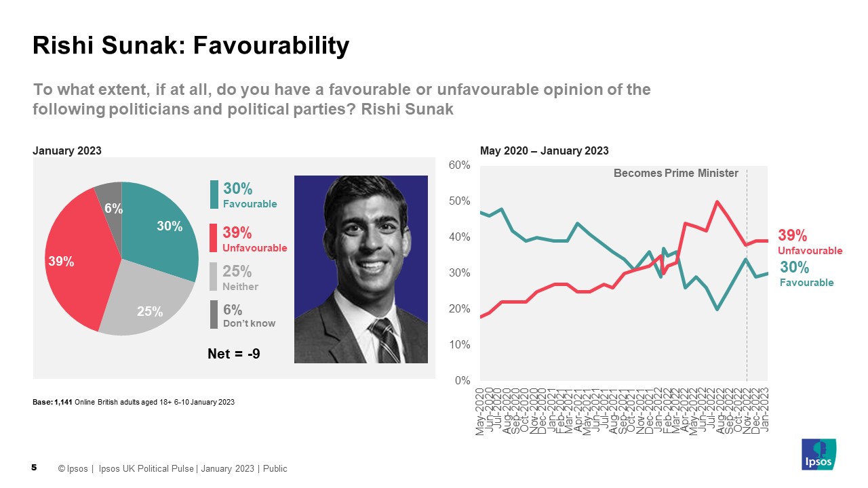Click the Ipsos logo in bottom corner
Screen dimensions: 868x488
point(819,455)
